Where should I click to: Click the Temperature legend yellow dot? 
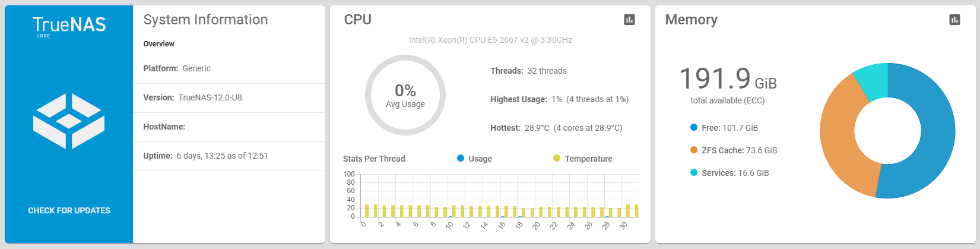(x=557, y=158)
